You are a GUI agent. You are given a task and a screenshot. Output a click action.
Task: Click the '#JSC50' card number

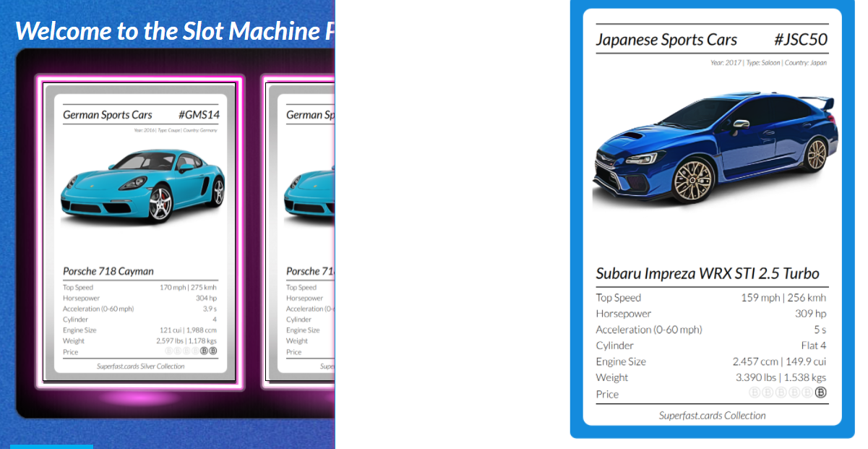pos(800,40)
